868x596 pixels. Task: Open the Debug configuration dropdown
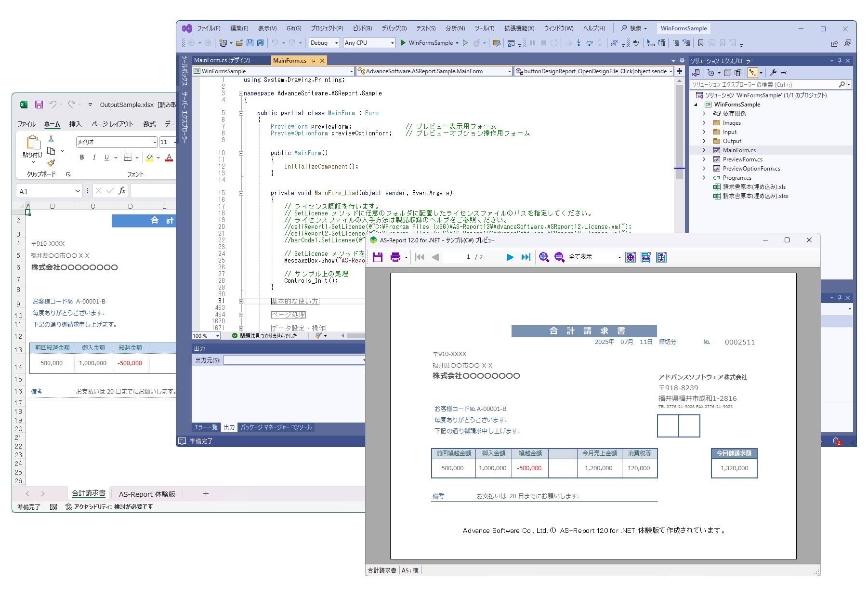pyautogui.click(x=324, y=43)
